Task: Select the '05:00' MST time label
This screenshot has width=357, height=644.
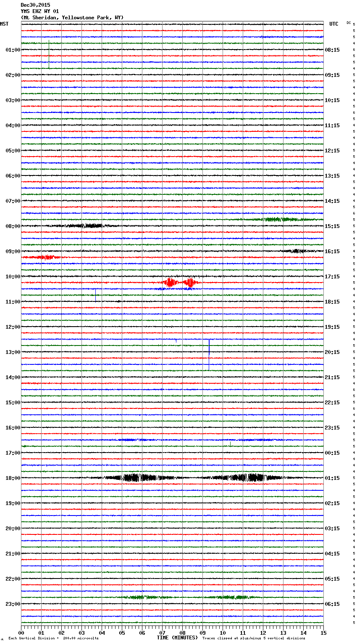Action: point(13,151)
